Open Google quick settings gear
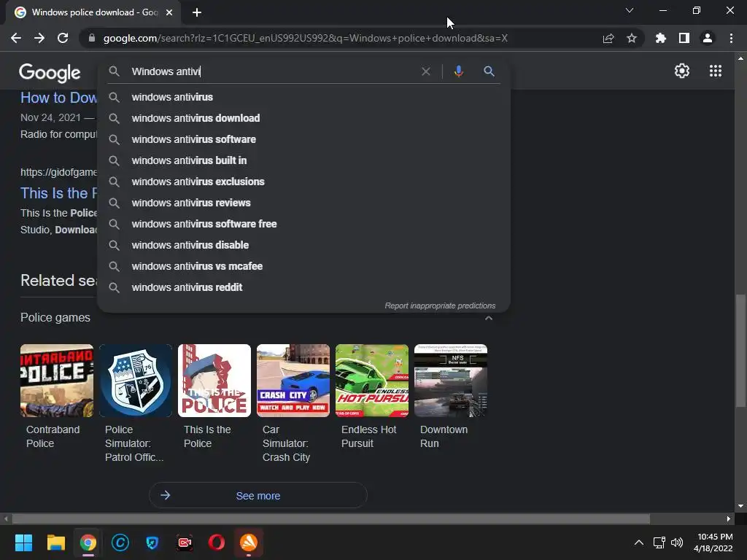Image resolution: width=747 pixels, height=560 pixels. click(x=682, y=71)
